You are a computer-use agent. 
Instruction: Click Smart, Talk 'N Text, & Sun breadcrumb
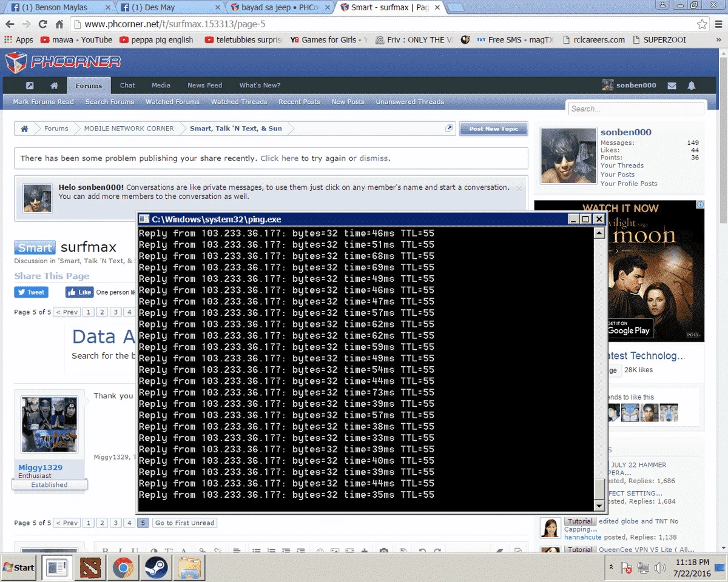[235, 129]
